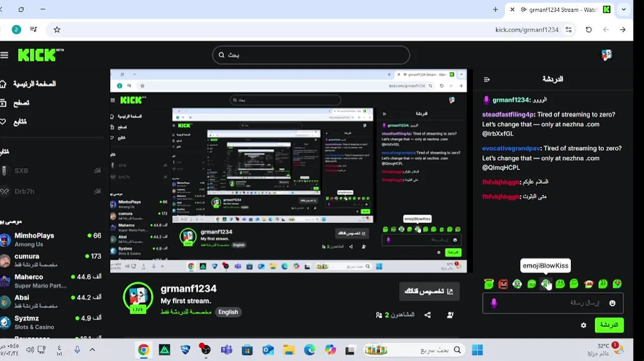This screenshot has width=644, height=361.
Task: Click the English language tag
Action: [x=228, y=312]
